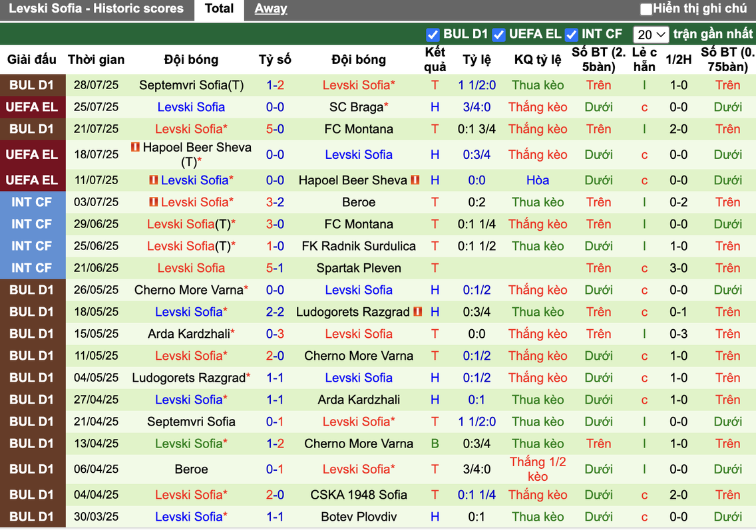Click red card icon next to Ludogorets Razgrad on 18/05/25
Image resolution: width=756 pixels, height=532 pixels.
(417, 312)
